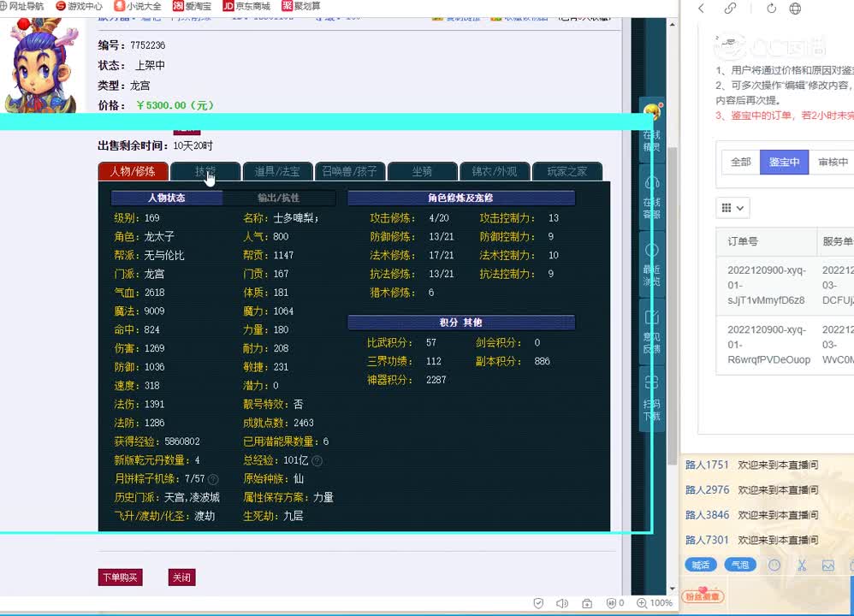Select order 2022120900-xyq-01-R6wrqfPVDeOuop

pyautogui.click(x=769, y=344)
